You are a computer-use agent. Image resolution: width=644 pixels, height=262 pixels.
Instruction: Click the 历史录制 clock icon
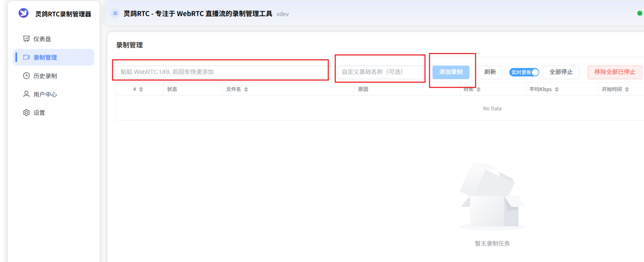coord(26,76)
